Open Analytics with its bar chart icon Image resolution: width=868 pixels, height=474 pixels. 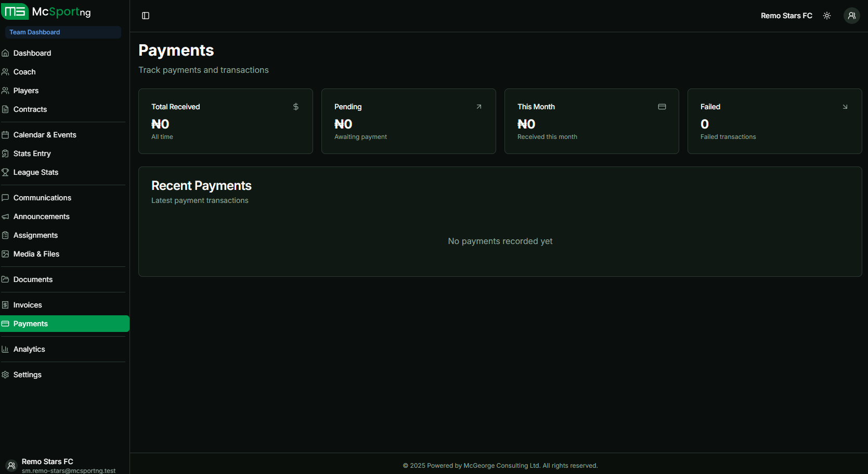(5, 349)
